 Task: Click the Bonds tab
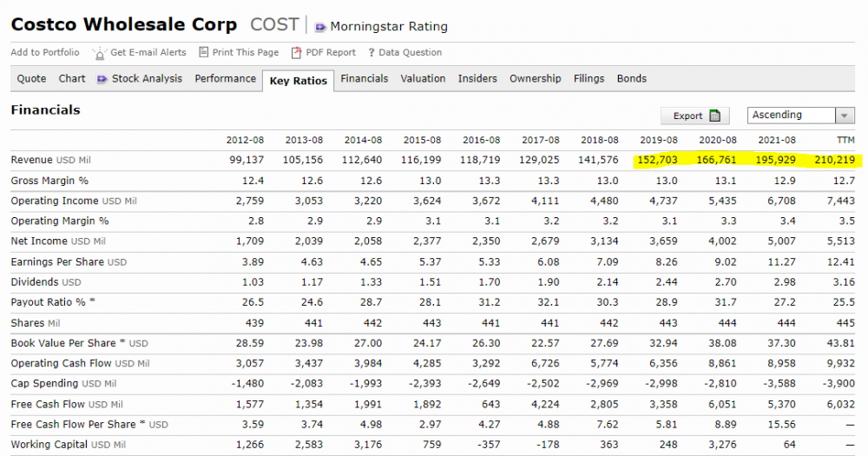tap(632, 79)
